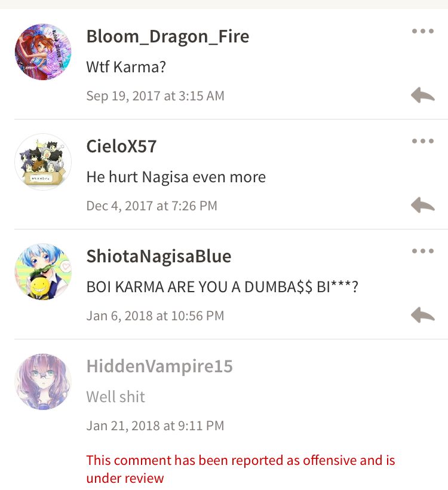Image resolution: width=448 pixels, height=490 pixels.
Task: Open CieloX57's avatar with cats in box
Action: [43, 162]
